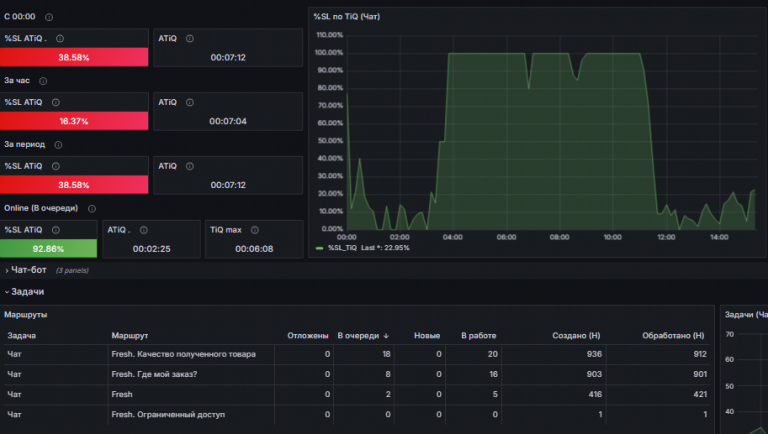Open '%SL по TiQ (Чат)' panel title menu
This screenshot has width=768, height=434.
(347, 17)
